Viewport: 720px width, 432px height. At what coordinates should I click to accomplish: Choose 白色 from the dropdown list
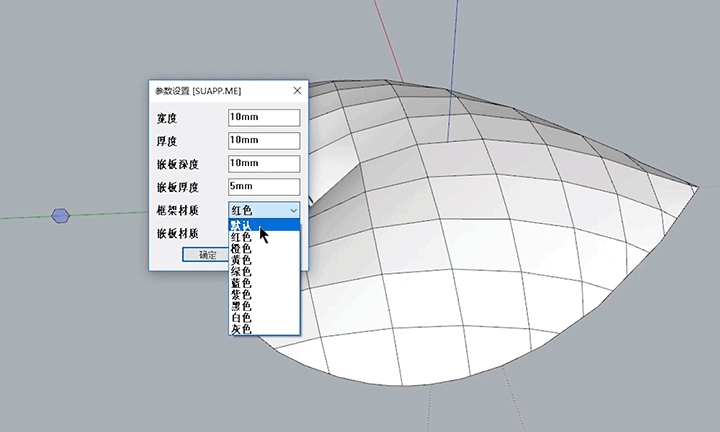point(264,317)
